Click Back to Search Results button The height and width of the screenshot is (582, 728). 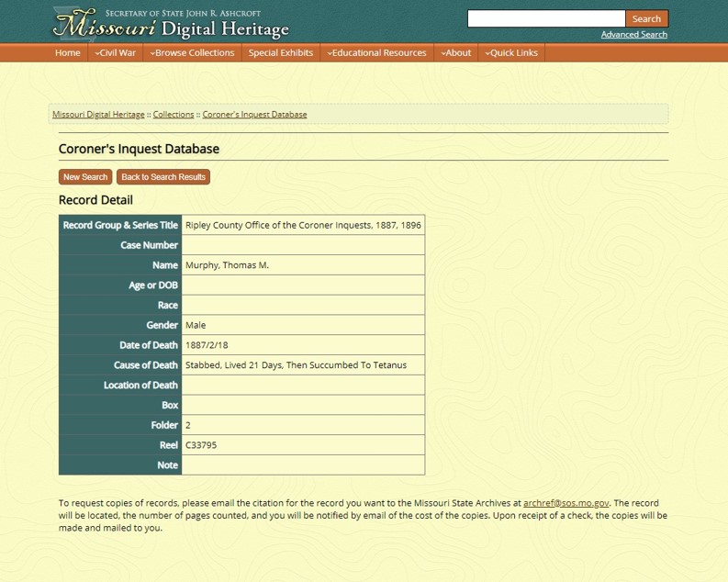163,177
